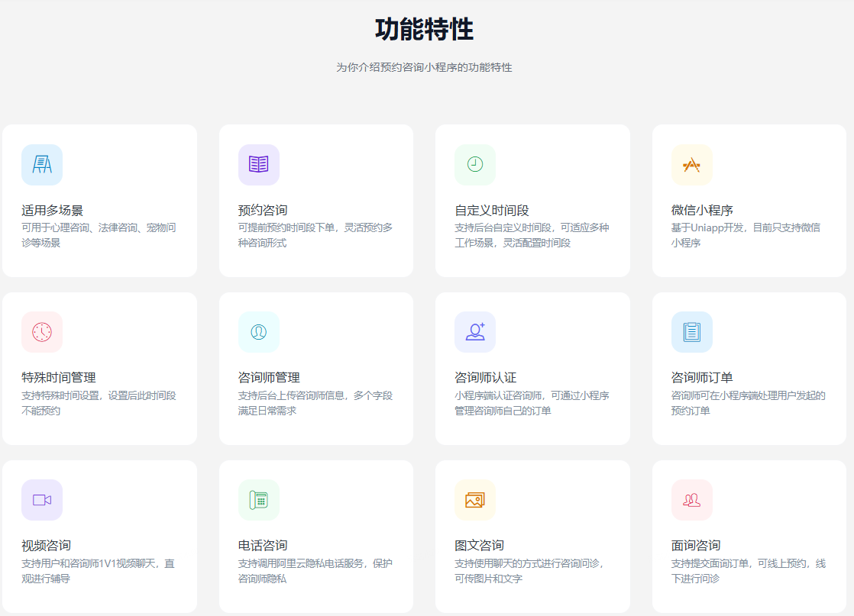Click the 功能特性 page heading
This screenshot has height=616, width=854.
click(424, 30)
